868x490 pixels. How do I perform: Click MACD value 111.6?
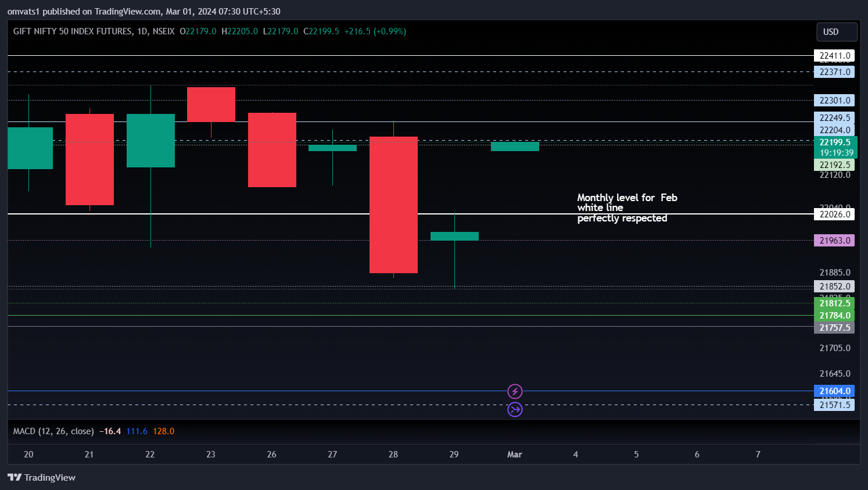click(x=137, y=431)
